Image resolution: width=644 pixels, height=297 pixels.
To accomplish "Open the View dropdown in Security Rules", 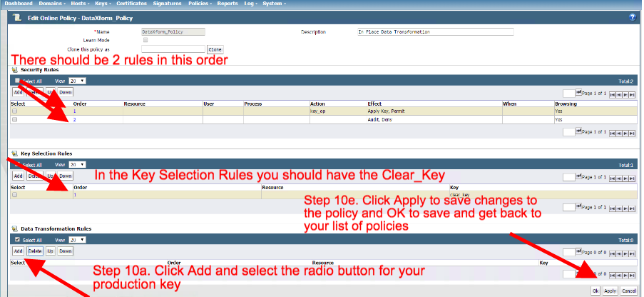I will coord(78,81).
